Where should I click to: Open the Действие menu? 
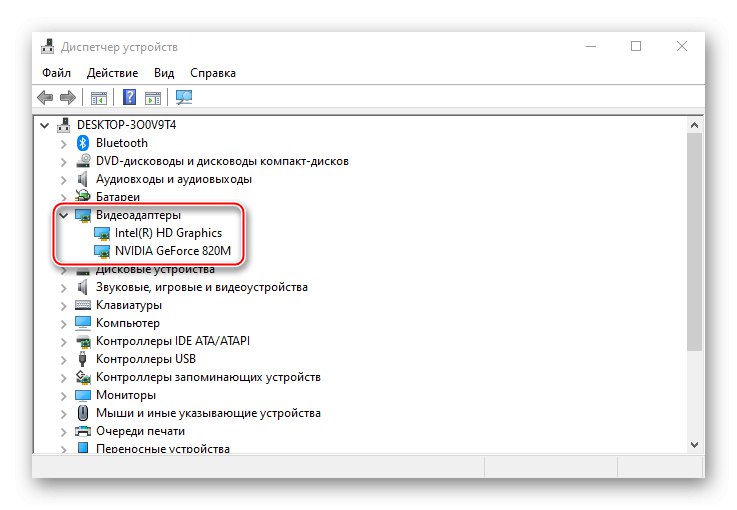[112, 73]
